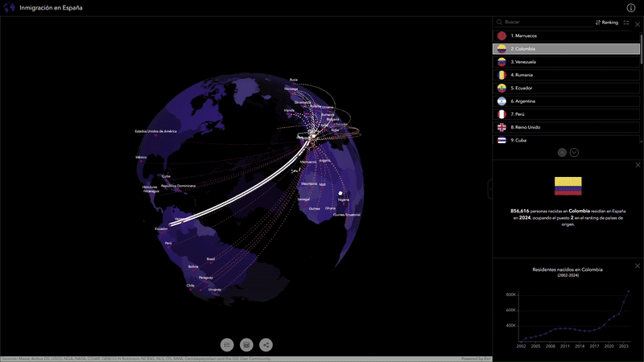Click the Nigeria label on the globe
This screenshot has height=362, width=644.
[344, 200]
